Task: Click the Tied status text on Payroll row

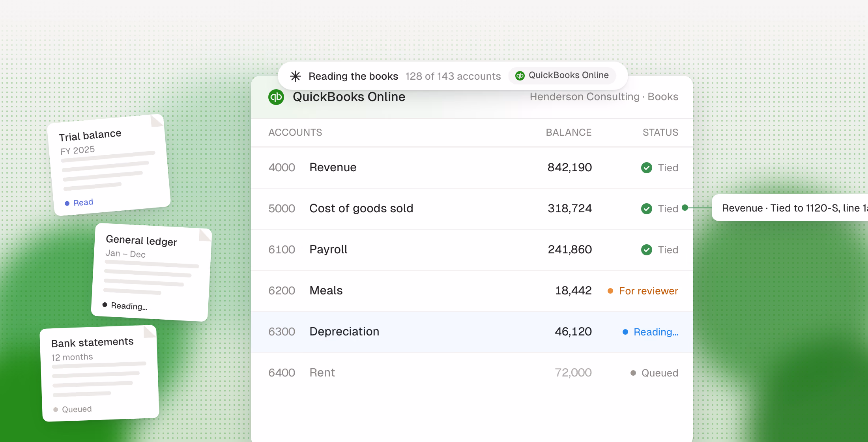Action: (668, 250)
